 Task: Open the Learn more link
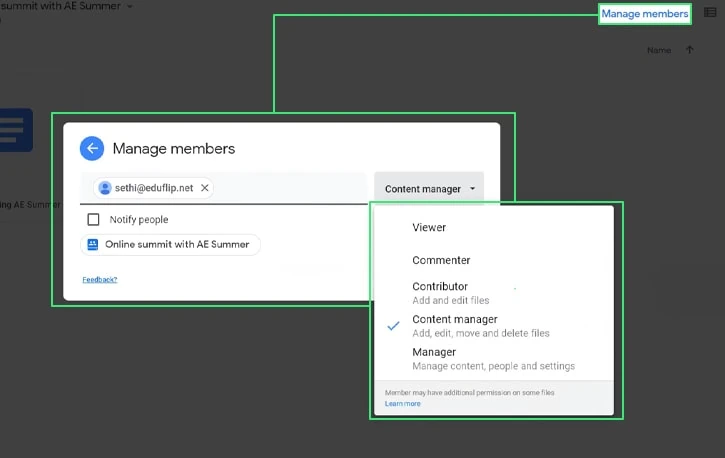[403, 403]
